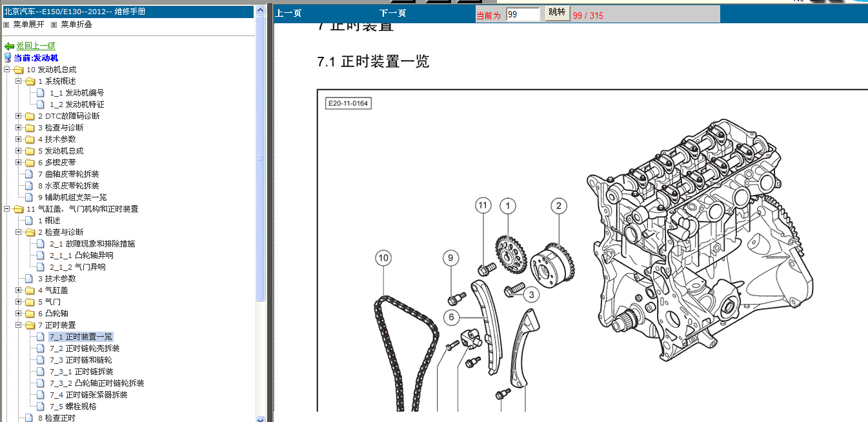Click the folder icon of 5 气门
868x422 pixels.
(30, 302)
